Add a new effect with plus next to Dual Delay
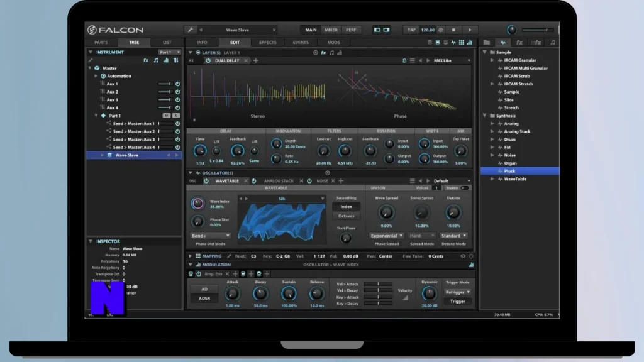This screenshot has width=644, height=362. (256, 60)
